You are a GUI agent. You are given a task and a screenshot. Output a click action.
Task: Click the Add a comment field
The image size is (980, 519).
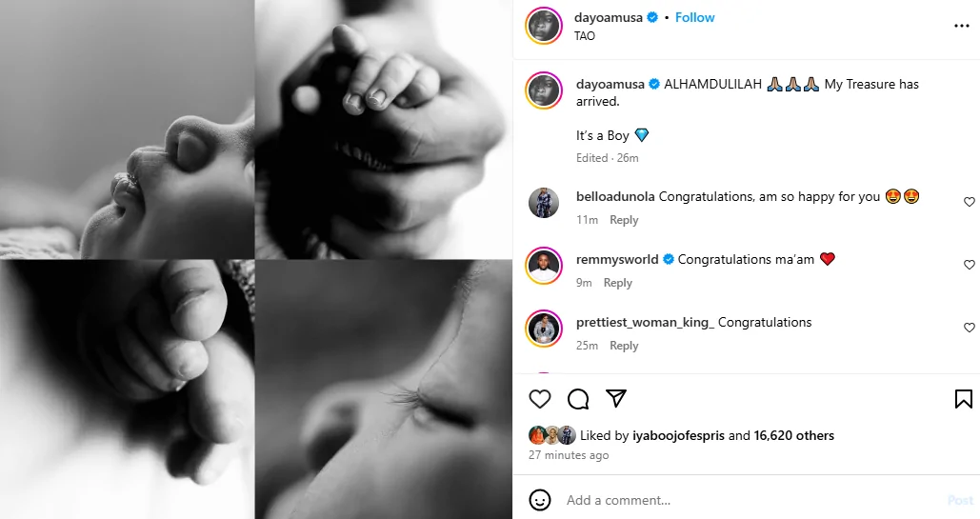(743, 500)
